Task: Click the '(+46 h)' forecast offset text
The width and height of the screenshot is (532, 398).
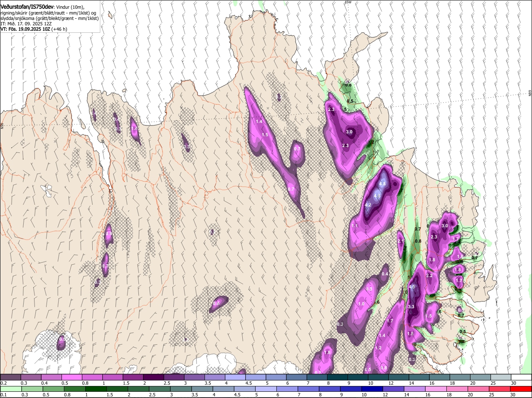Action: (x=59, y=29)
